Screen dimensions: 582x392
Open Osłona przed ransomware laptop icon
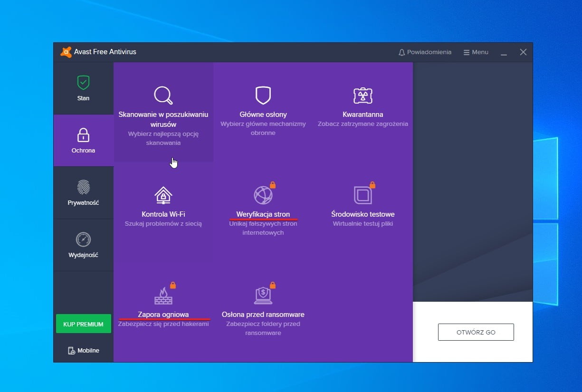coord(263,295)
